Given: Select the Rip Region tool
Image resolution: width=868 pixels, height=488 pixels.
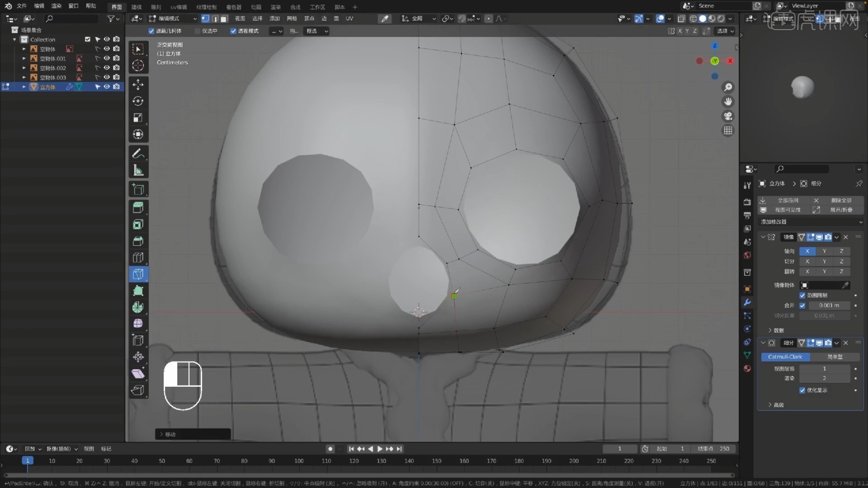Looking at the screenshot, I should coord(138,390).
